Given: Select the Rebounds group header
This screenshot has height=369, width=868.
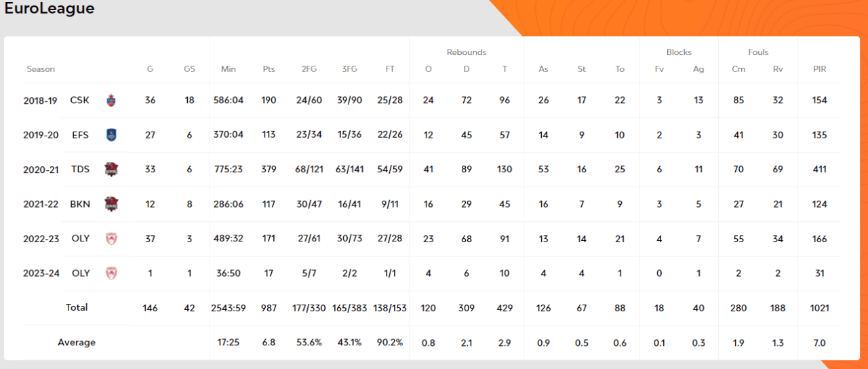Looking at the screenshot, I should pos(466,52).
